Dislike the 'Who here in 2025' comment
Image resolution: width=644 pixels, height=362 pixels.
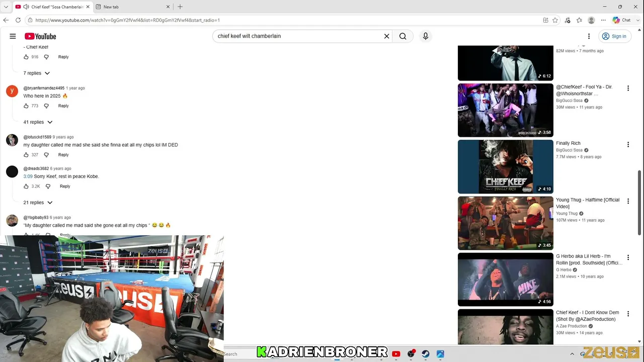click(x=46, y=106)
